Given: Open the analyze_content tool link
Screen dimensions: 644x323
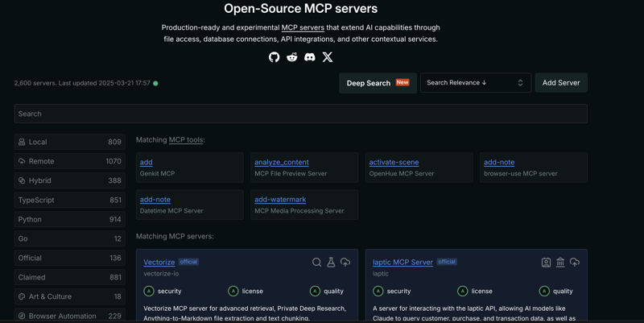Looking at the screenshot, I should (x=281, y=162).
